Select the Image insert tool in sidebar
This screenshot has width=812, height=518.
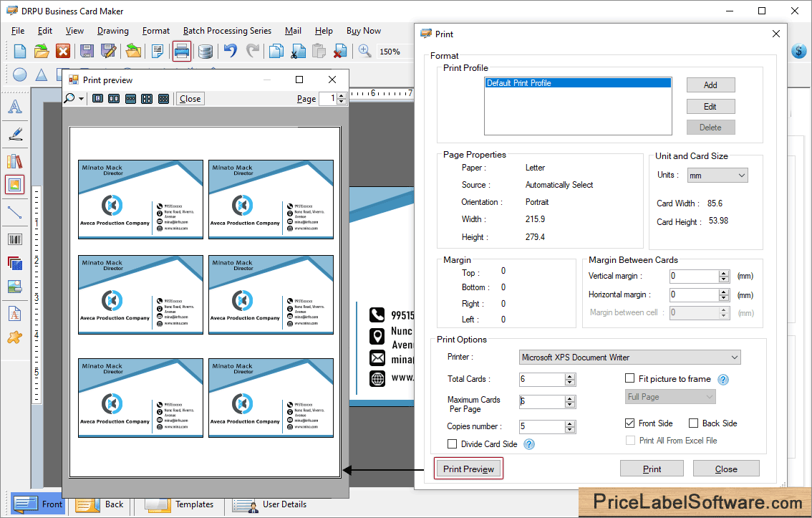pyautogui.click(x=14, y=185)
